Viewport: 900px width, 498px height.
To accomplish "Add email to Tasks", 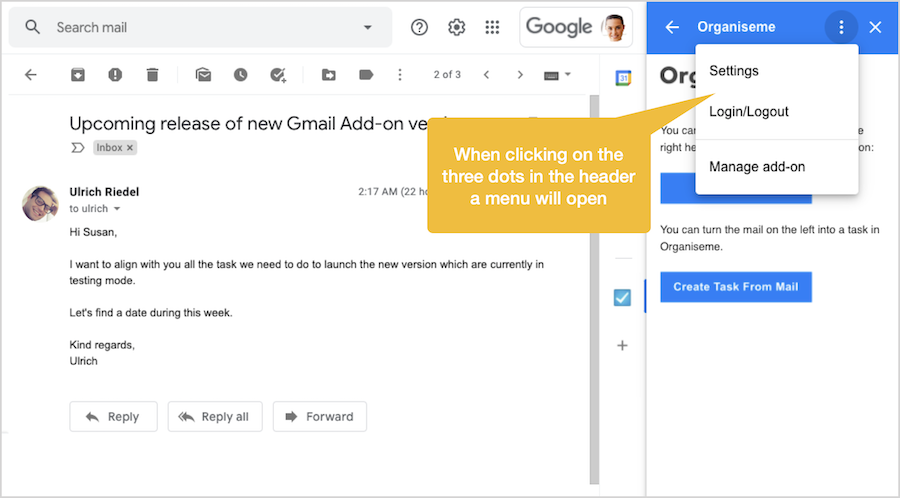I will (x=278, y=75).
